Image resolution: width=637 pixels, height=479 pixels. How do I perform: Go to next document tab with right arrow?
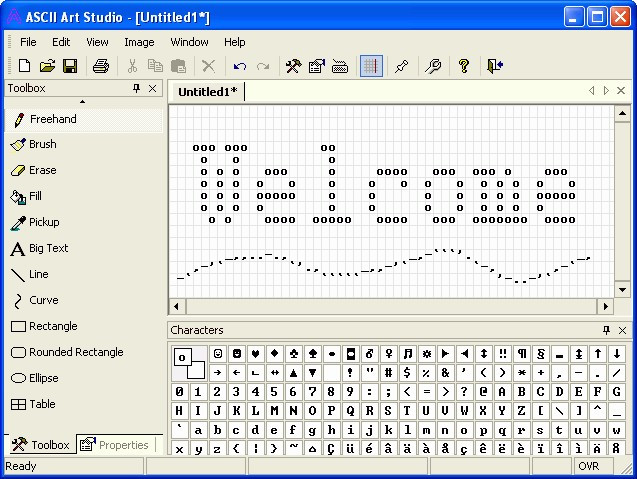click(x=606, y=91)
